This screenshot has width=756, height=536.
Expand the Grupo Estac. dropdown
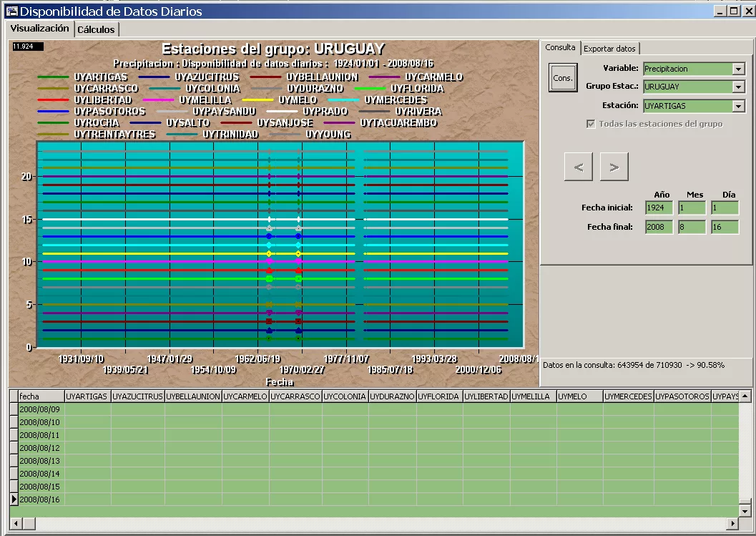(x=739, y=87)
